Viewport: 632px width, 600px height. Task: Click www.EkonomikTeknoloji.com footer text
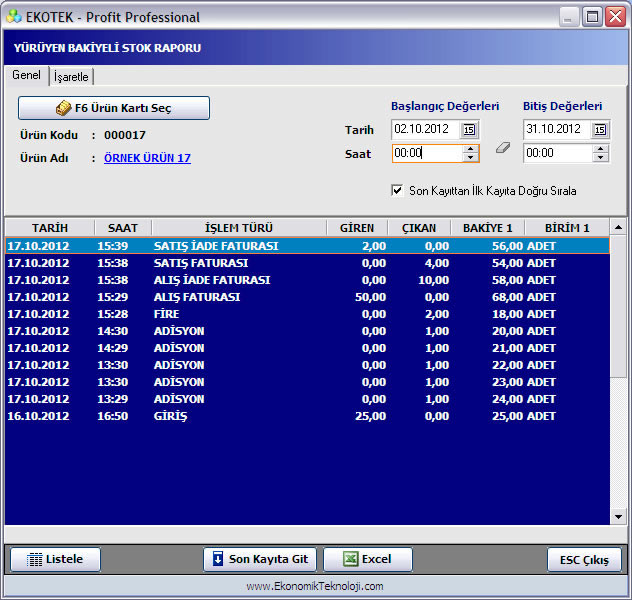click(315, 586)
